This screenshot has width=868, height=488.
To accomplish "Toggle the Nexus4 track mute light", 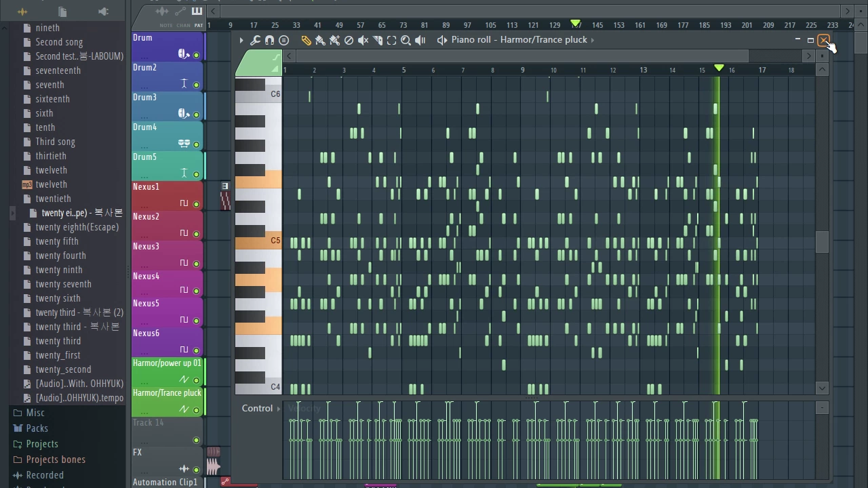I will tap(197, 291).
